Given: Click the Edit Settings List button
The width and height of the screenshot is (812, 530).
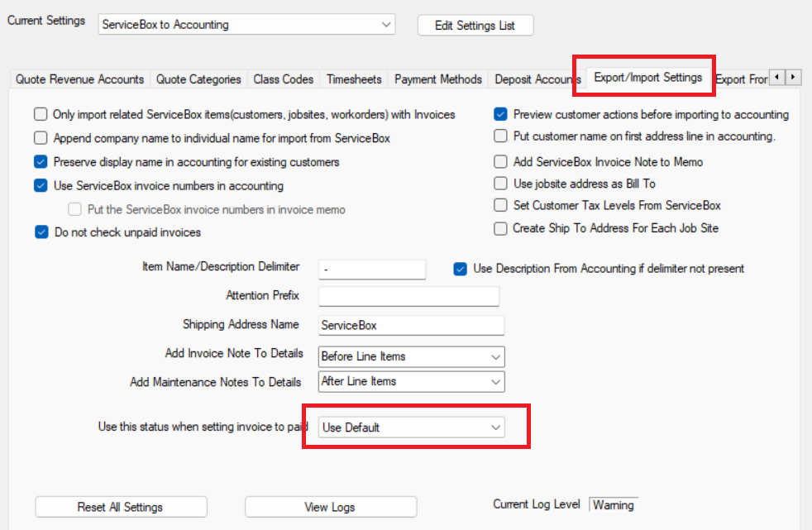Looking at the screenshot, I should click(475, 26).
